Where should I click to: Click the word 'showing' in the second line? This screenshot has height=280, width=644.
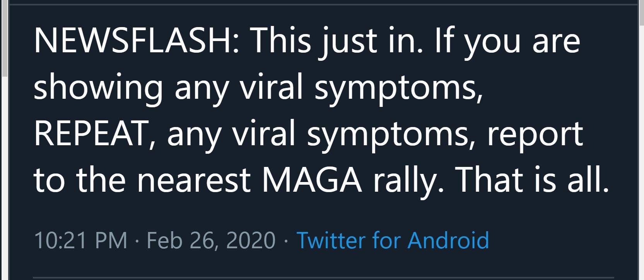click(98, 88)
